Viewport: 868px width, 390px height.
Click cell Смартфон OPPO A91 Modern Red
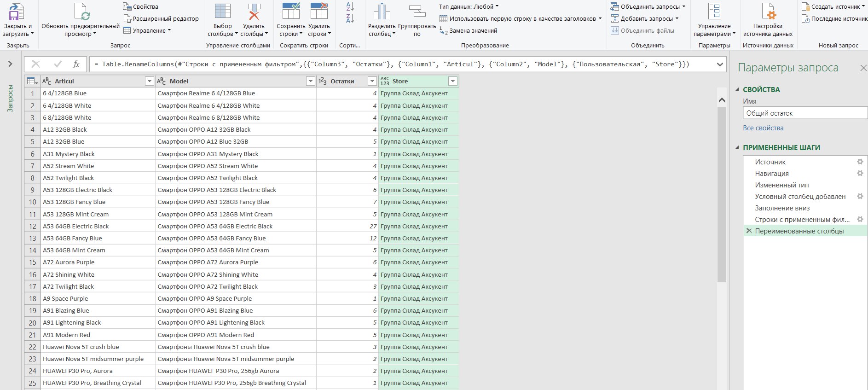coord(236,335)
